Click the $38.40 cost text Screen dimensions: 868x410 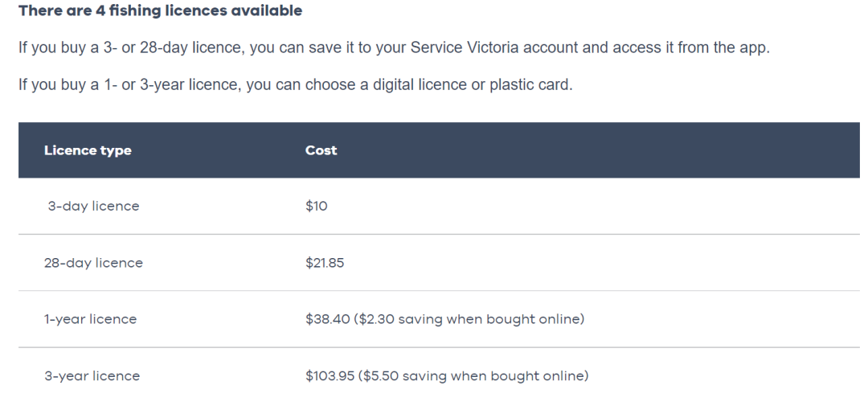(x=327, y=319)
